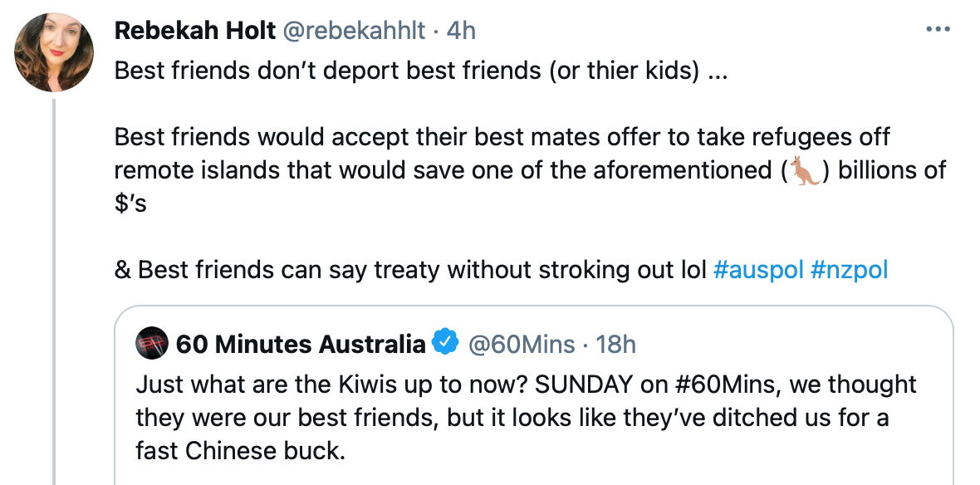Open the Rebekah Holt display name
The height and width of the screenshot is (485, 980).
pos(194,31)
